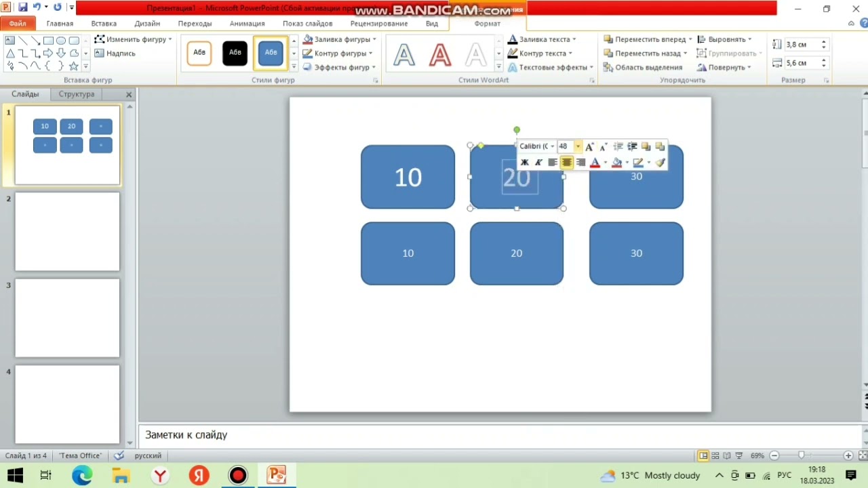The height and width of the screenshot is (488, 868).
Task: Switch to normal view in status bar
Action: (703, 455)
